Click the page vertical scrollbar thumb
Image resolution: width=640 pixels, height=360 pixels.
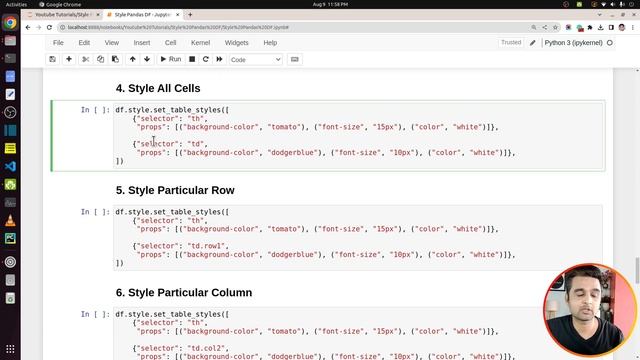point(637,270)
